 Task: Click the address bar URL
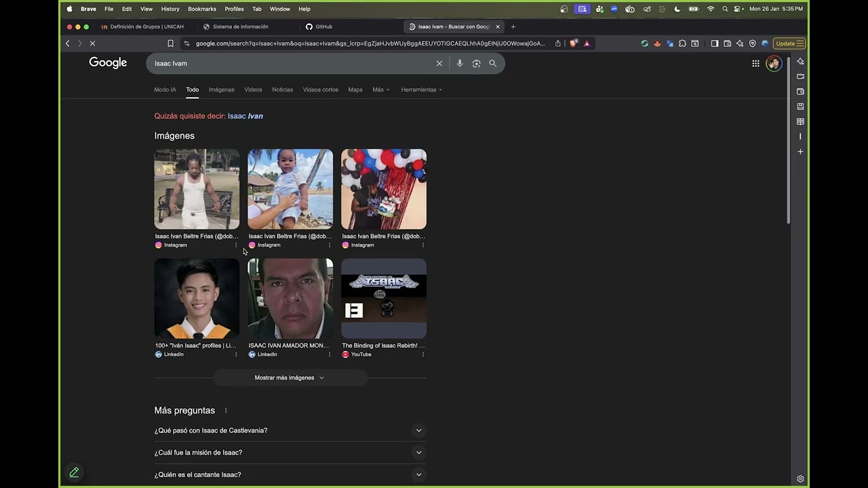click(x=370, y=43)
